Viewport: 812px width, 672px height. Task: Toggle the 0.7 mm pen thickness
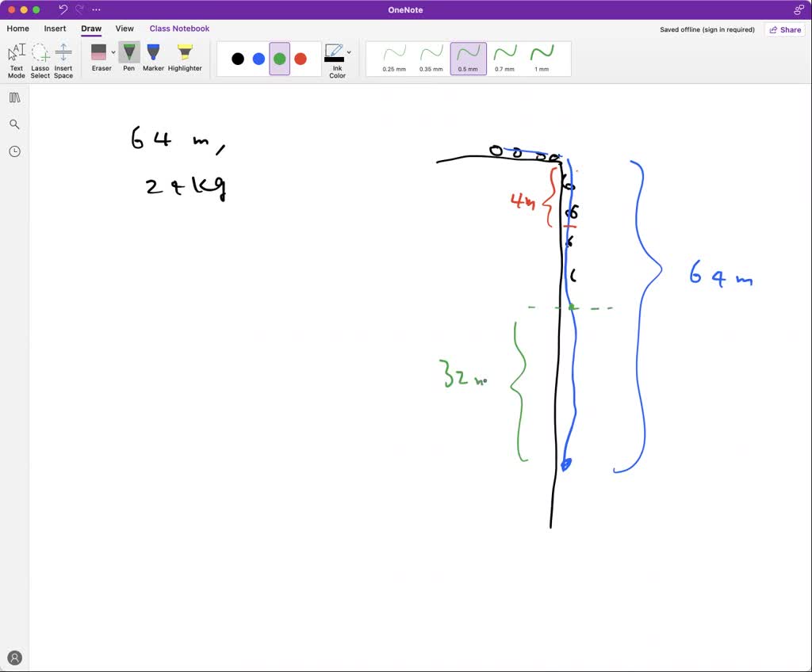(504, 59)
